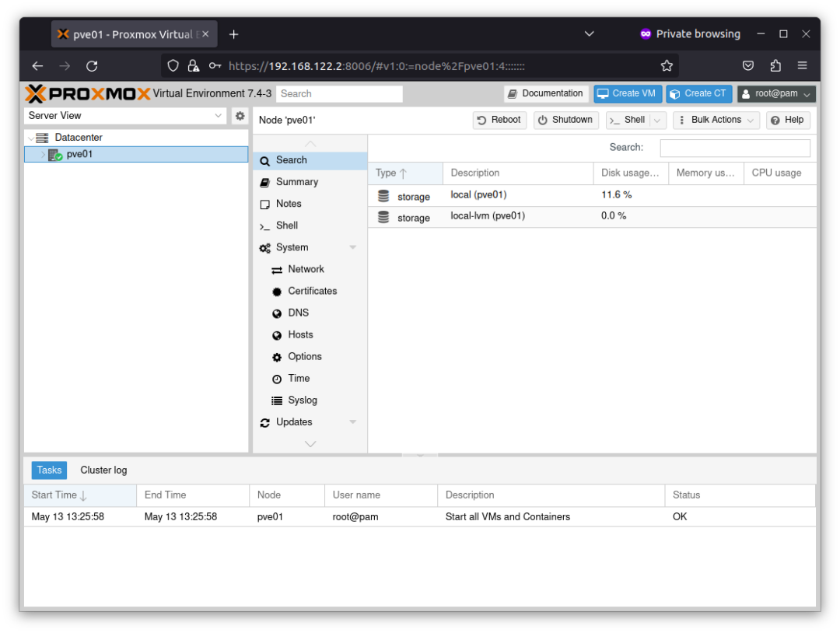840x633 pixels.
Task: Click the Search input field at top right
Action: pyautogui.click(x=734, y=148)
